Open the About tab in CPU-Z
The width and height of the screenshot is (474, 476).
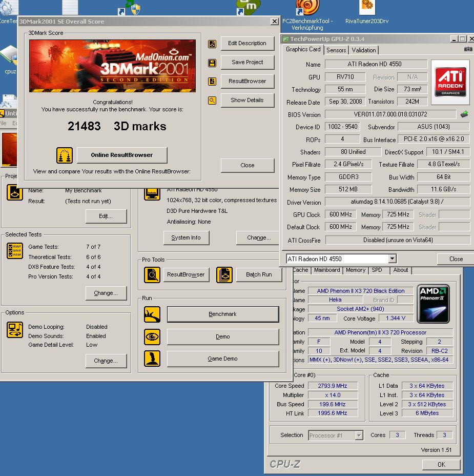tap(401, 270)
